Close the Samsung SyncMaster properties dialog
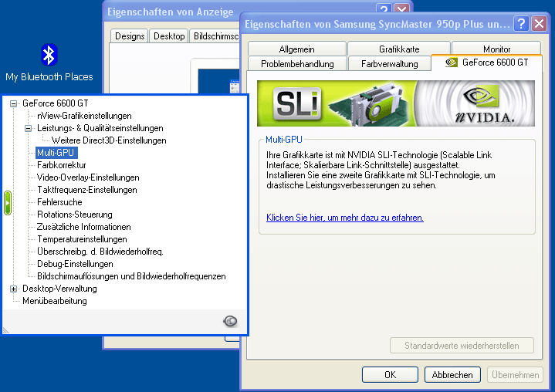This screenshot has height=392, width=555. [x=539, y=24]
